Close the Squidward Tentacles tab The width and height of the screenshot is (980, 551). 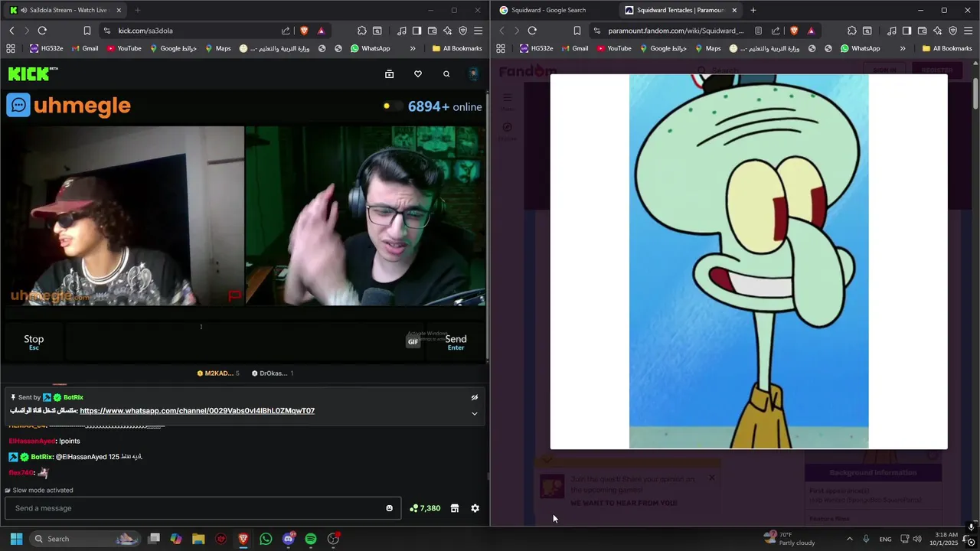click(734, 10)
